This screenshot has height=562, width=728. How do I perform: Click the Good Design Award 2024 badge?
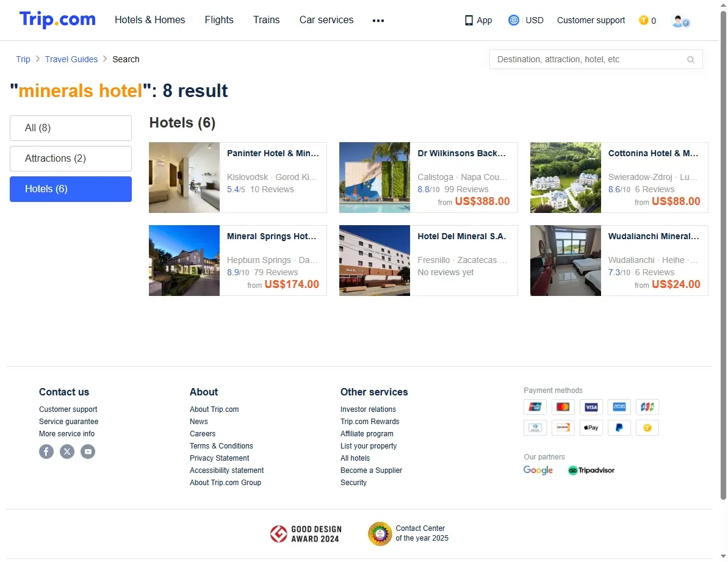click(x=306, y=534)
